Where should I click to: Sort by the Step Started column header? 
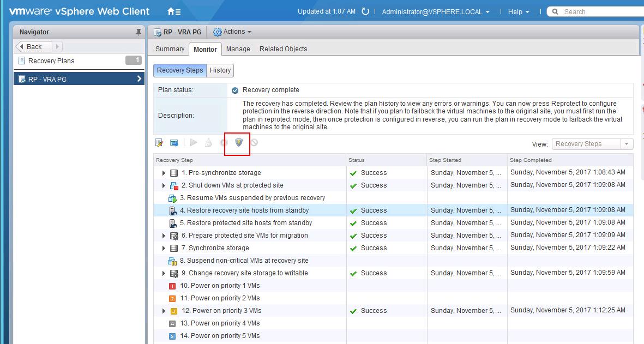point(467,160)
